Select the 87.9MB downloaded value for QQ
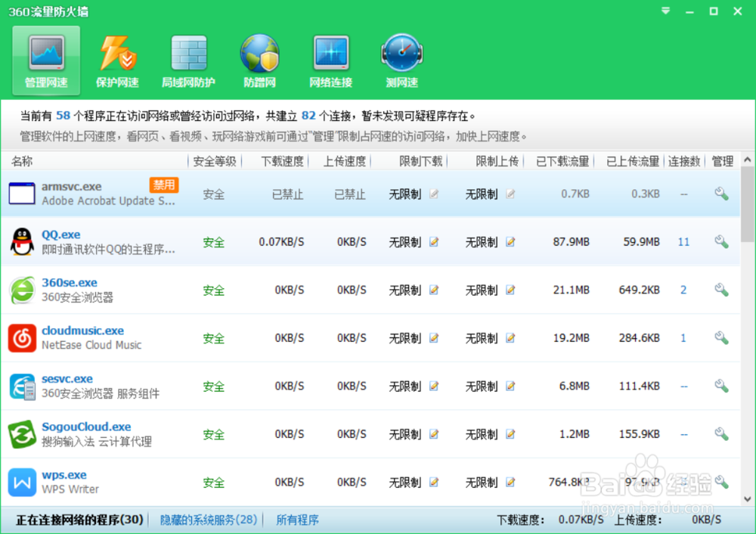Screen dimensions: 756x534 [x=571, y=242]
